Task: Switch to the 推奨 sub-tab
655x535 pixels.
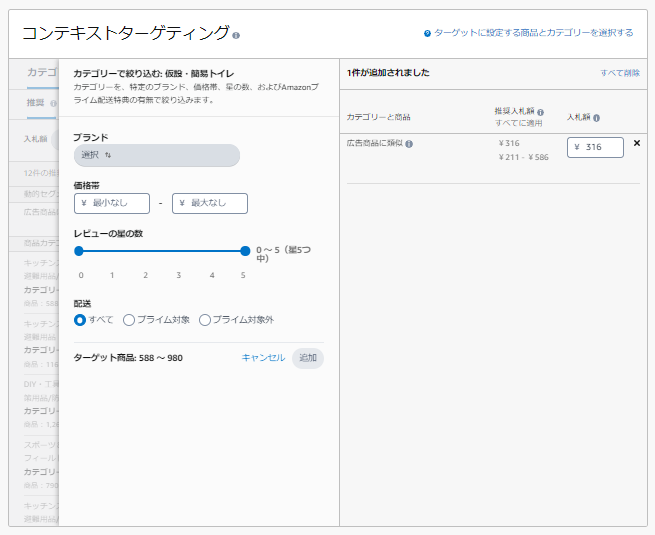Action: (36, 103)
